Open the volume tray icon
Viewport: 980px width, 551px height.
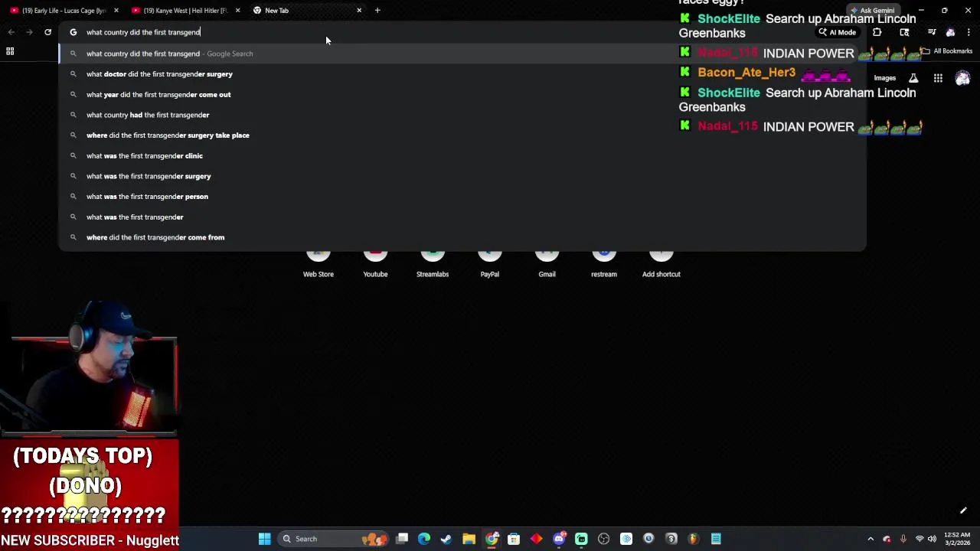click(x=932, y=539)
